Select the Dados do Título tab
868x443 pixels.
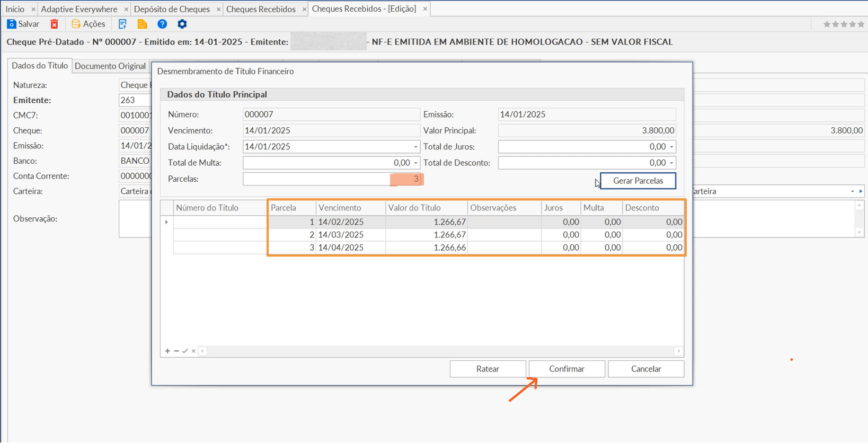click(40, 66)
